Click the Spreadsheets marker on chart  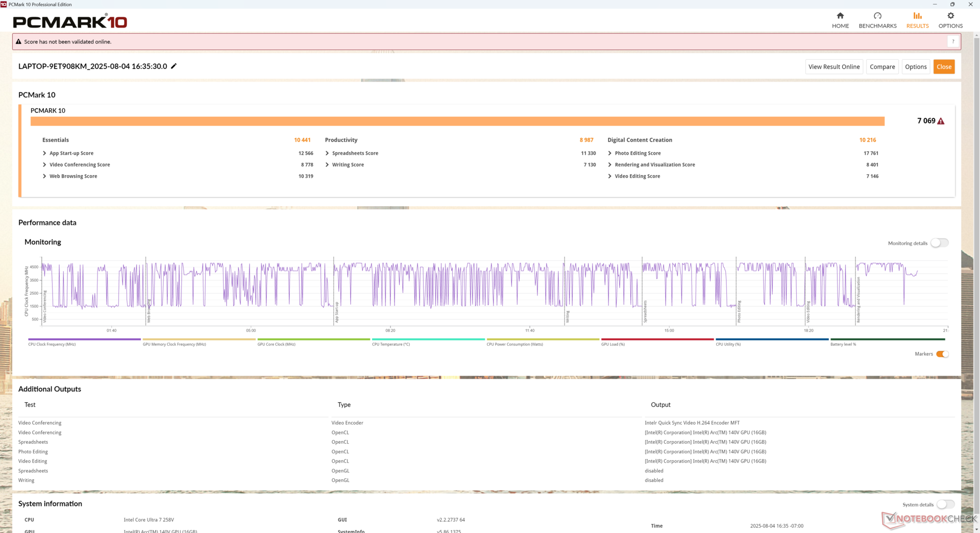[x=645, y=311]
